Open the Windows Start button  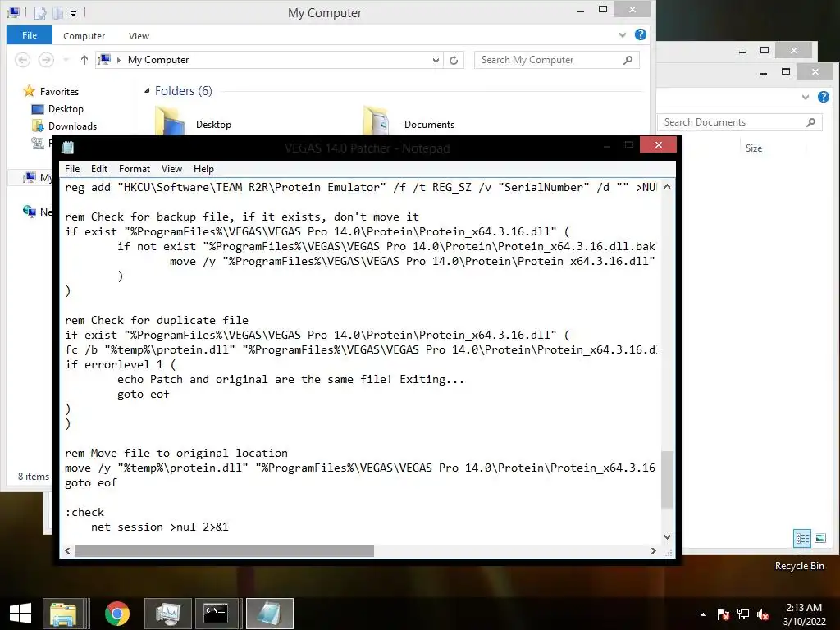[21, 614]
